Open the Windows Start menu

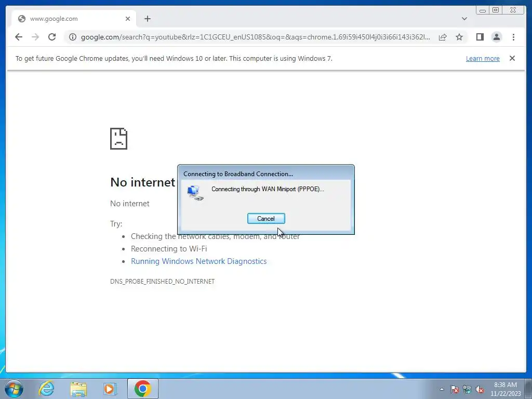[14, 389]
